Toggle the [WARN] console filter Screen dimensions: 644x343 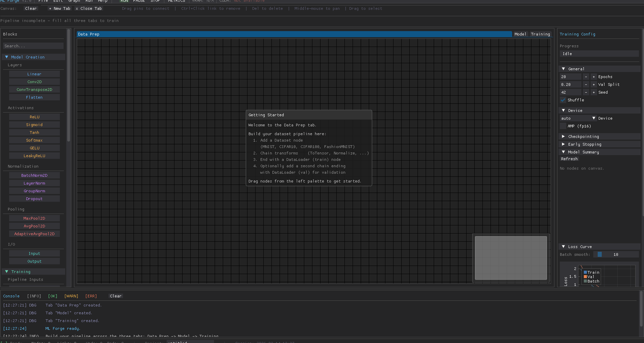pos(71,296)
